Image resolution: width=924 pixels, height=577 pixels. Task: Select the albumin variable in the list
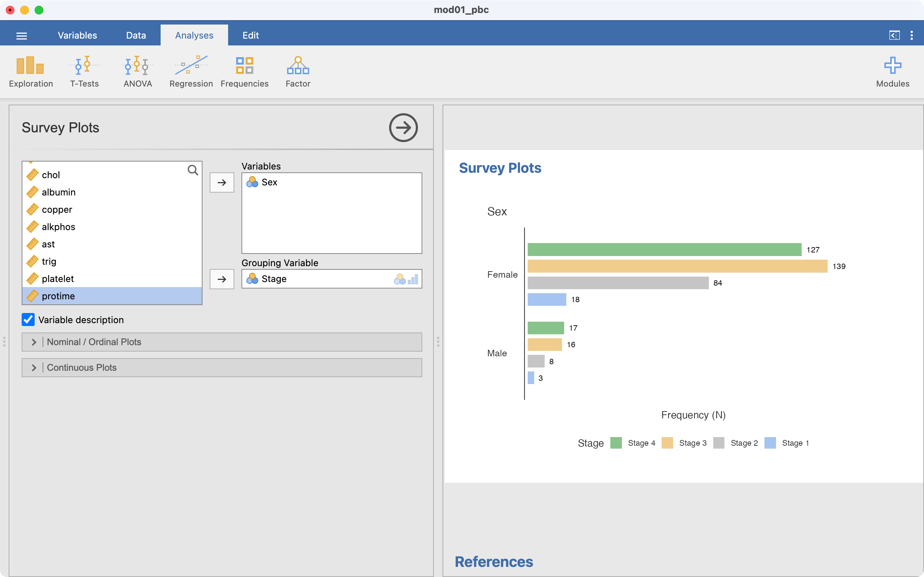tap(58, 192)
